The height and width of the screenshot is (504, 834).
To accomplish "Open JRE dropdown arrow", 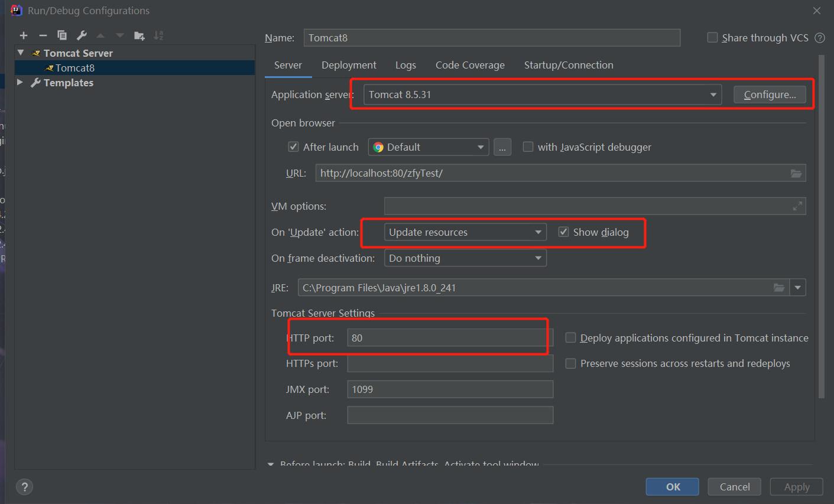I will tap(798, 288).
